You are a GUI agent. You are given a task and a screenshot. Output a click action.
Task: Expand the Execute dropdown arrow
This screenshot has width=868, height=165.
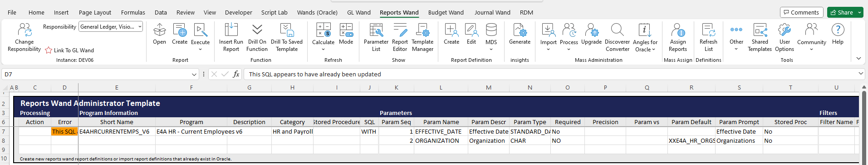point(200,50)
